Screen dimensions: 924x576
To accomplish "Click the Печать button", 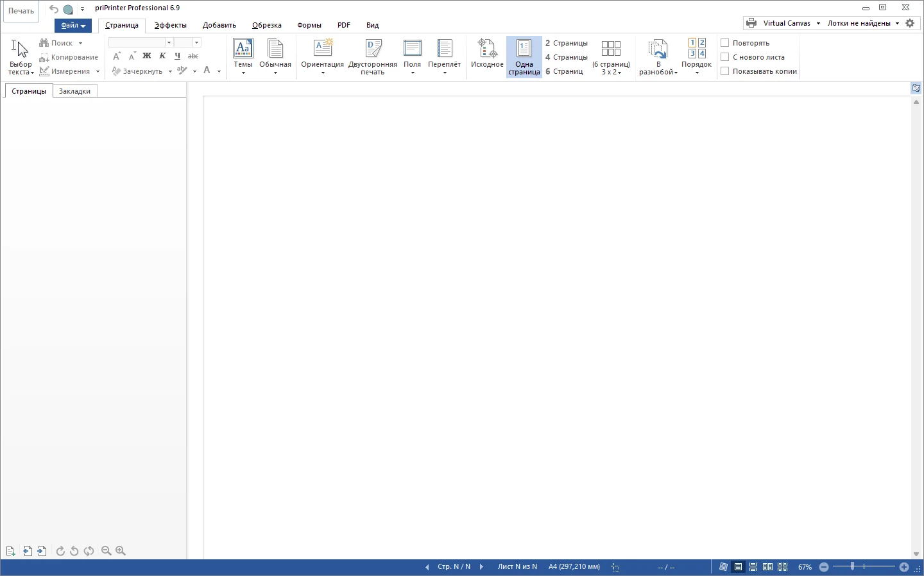I will (x=21, y=11).
